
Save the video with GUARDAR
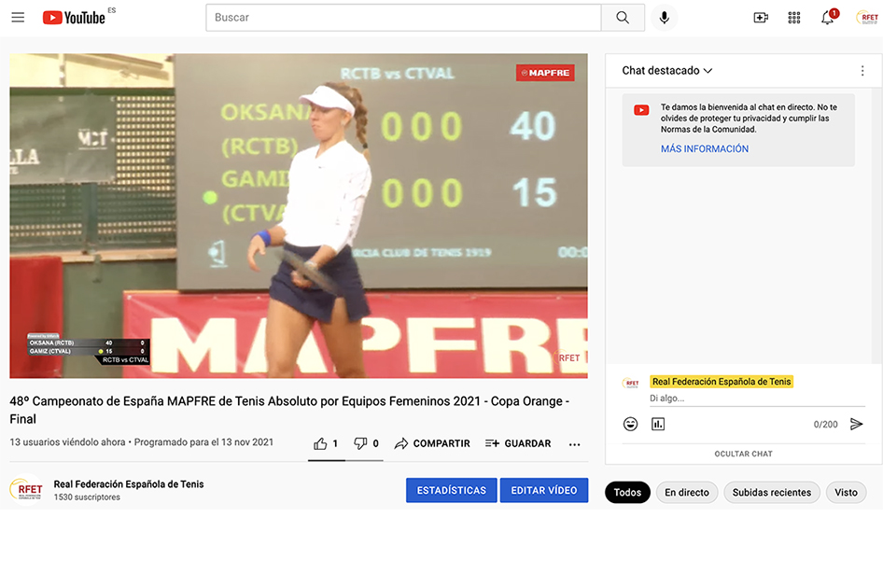pyautogui.click(x=518, y=444)
